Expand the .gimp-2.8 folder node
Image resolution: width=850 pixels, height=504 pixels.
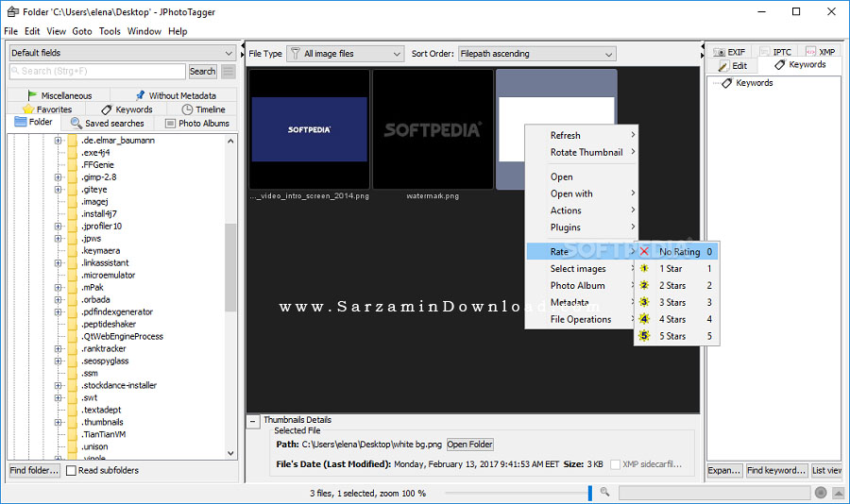[x=58, y=177]
